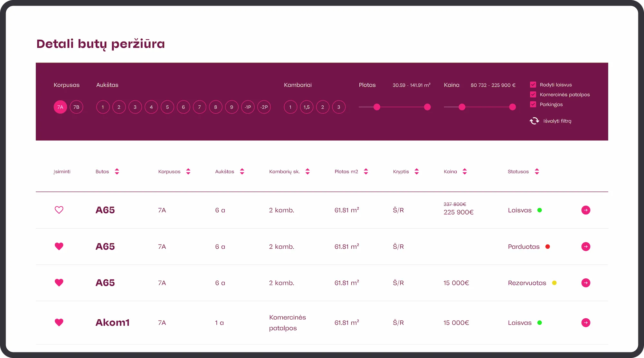
Task: Unfavorite the sold A65 apartment heart
Action: point(59,247)
